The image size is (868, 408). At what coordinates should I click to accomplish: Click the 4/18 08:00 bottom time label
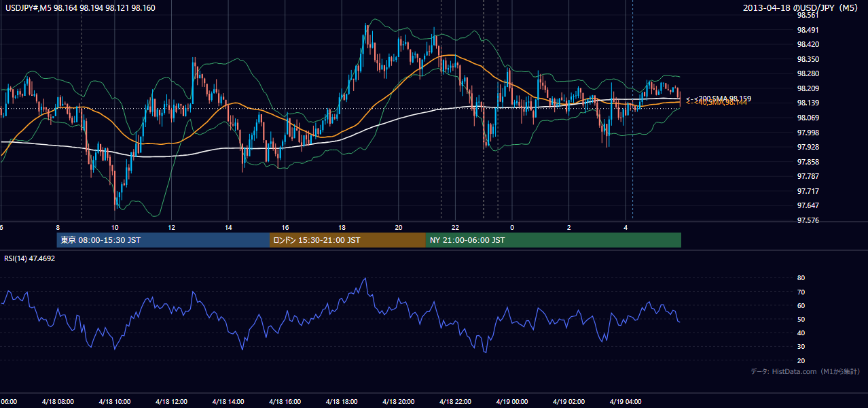click(58, 402)
